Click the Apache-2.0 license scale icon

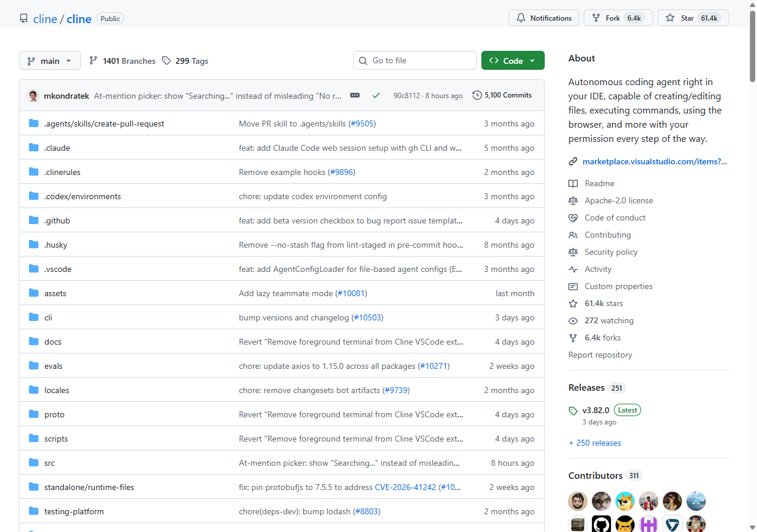573,200
